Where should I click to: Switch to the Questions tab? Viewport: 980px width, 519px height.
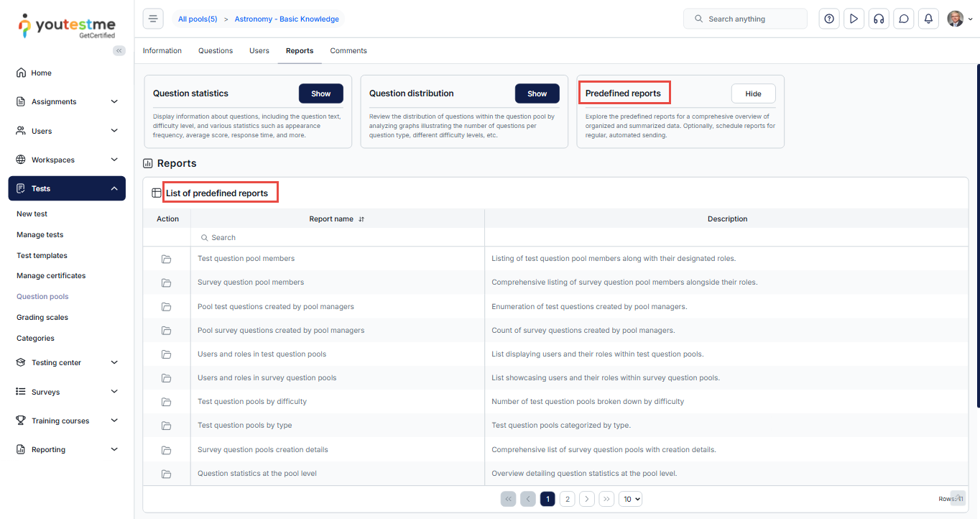coord(216,51)
